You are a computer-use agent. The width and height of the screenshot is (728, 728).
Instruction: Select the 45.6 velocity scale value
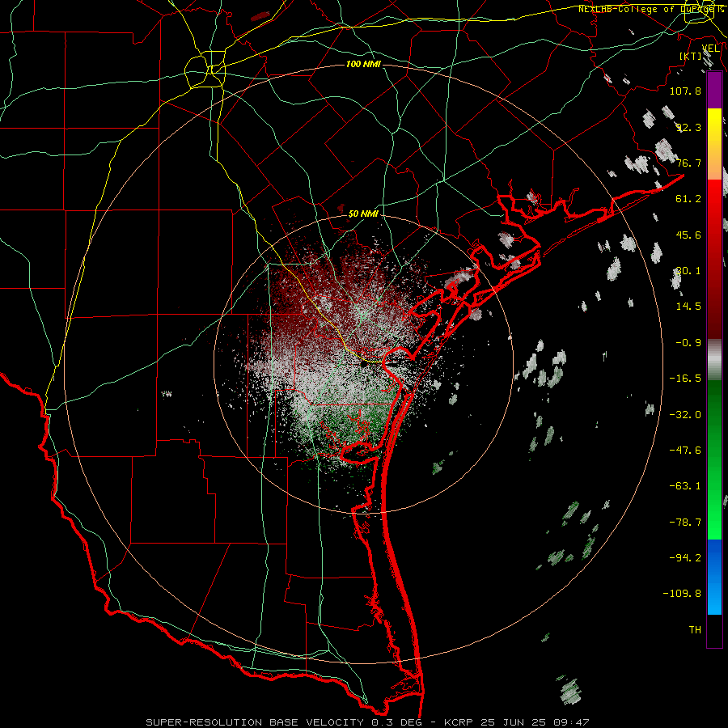pos(688,235)
